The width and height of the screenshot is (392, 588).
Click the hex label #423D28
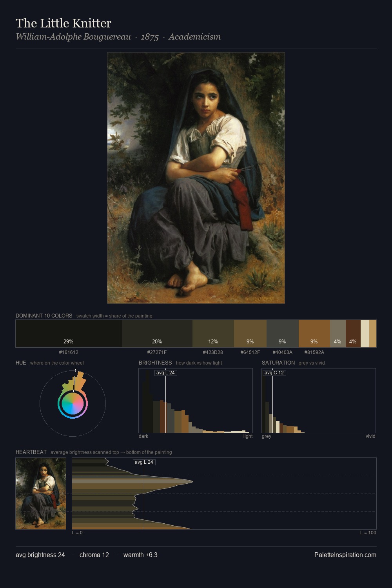click(x=213, y=352)
